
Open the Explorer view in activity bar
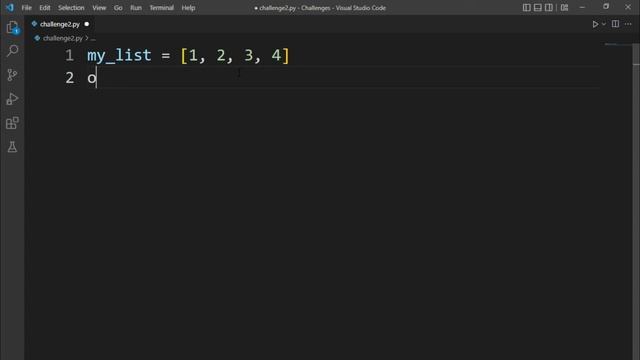point(12,27)
